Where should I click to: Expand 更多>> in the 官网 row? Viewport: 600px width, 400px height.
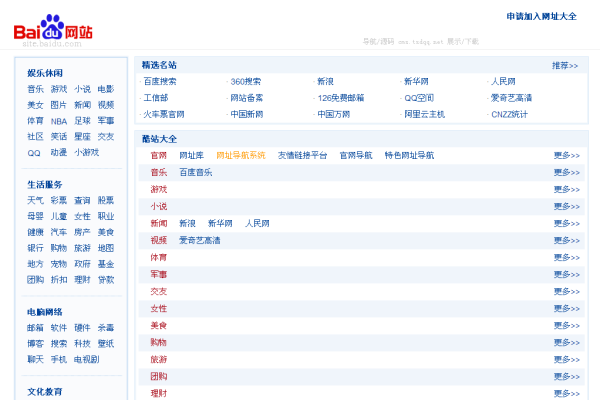point(566,156)
